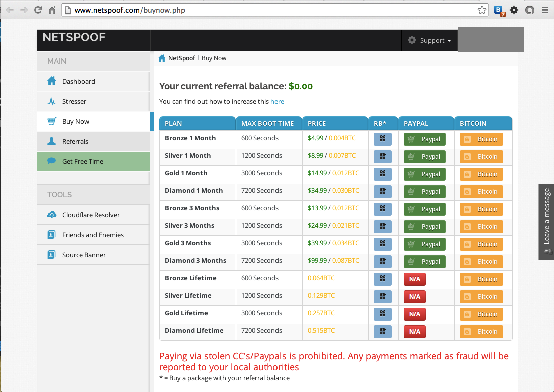Open Source Banner tool
This screenshot has height=392, width=554.
93,255
